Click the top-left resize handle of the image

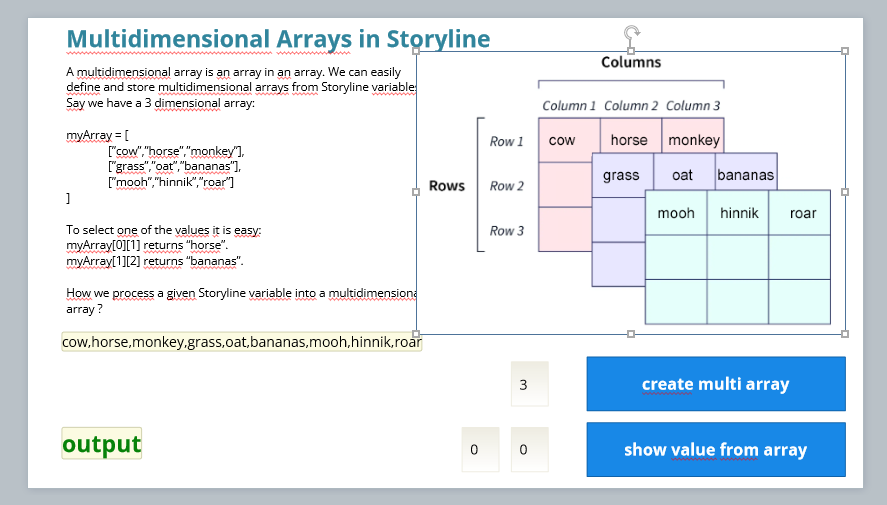417,51
